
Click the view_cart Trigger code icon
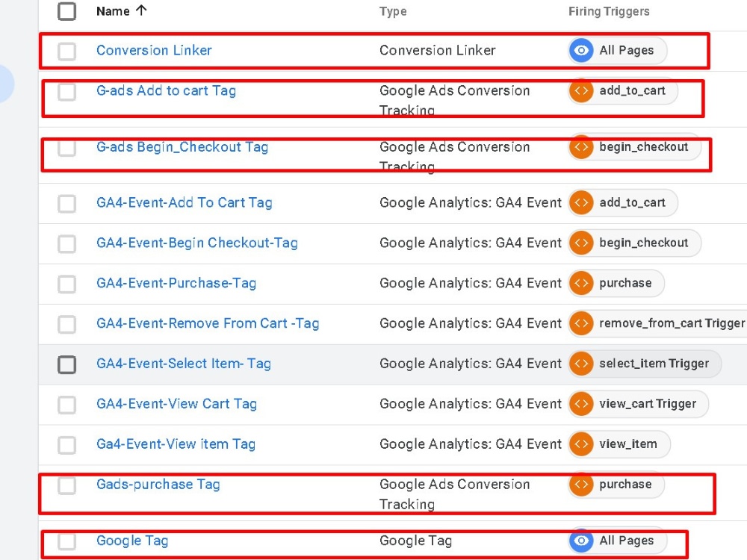coord(581,404)
